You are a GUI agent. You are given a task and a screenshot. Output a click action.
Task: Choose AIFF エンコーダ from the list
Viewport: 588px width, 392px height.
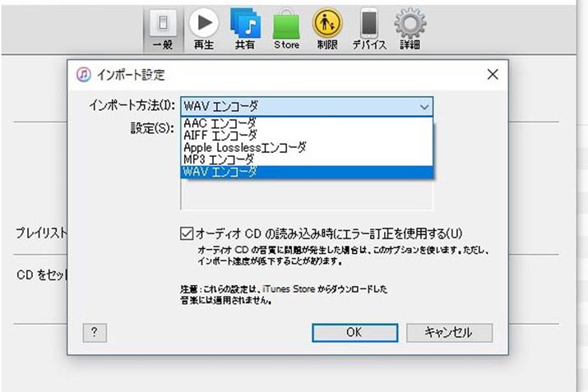click(x=307, y=135)
